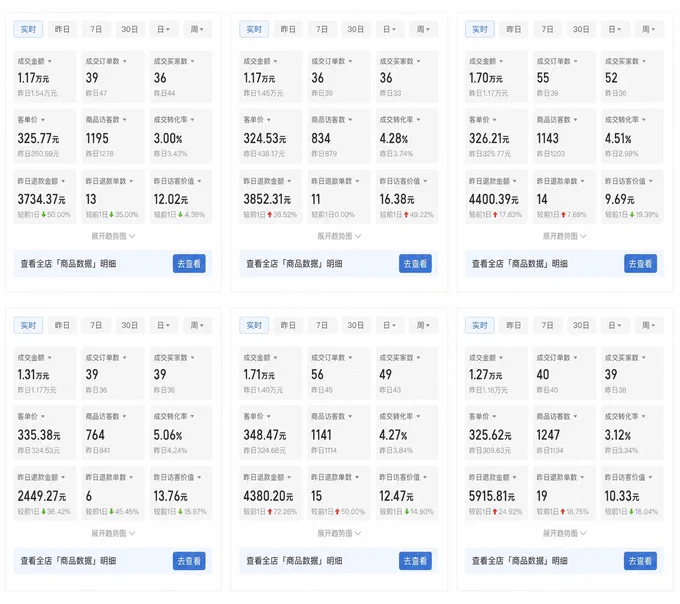
Task: Select 实时 tab above the 1.71万元 card
Action: click(x=254, y=325)
